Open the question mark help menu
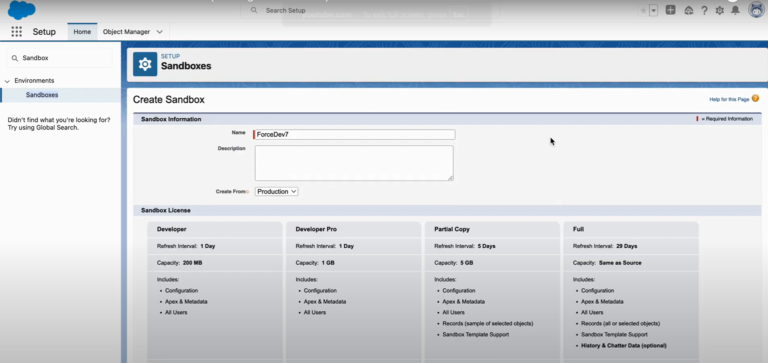 click(x=704, y=10)
